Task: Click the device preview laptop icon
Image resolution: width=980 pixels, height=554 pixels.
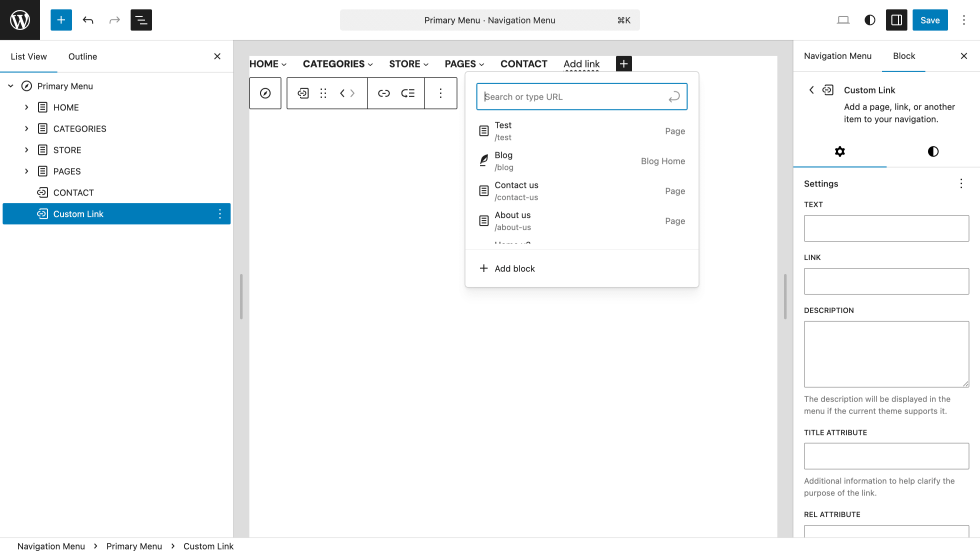Action: tap(843, 20)
